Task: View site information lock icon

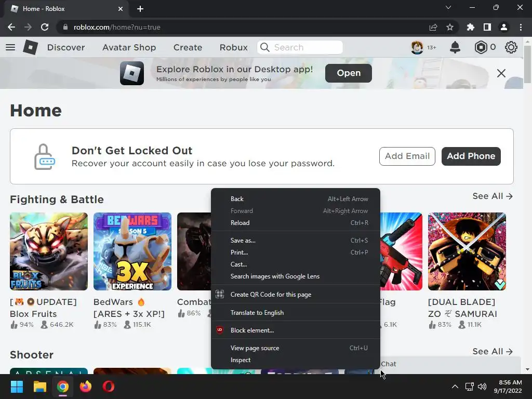Action: pos(65,27)
